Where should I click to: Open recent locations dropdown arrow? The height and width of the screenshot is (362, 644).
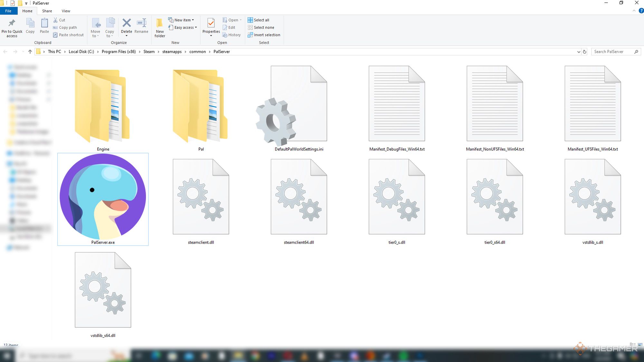click(23, 51)
